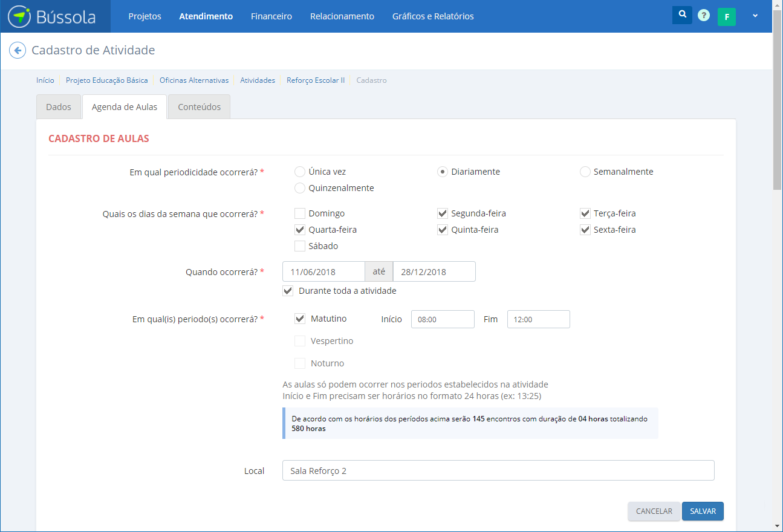783x532 pixels.
Task: Click the CADASTRO DE AULAS heading
Action: 99,138
